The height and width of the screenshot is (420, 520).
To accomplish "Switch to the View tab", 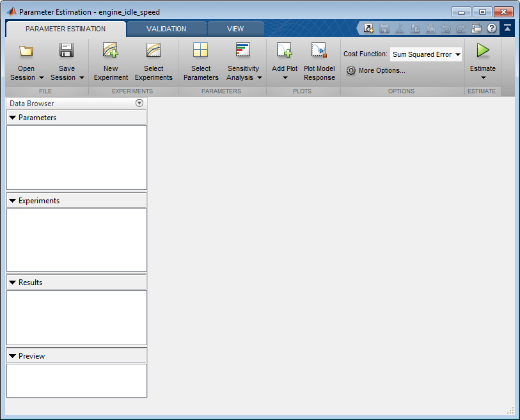I will [235, 29].
